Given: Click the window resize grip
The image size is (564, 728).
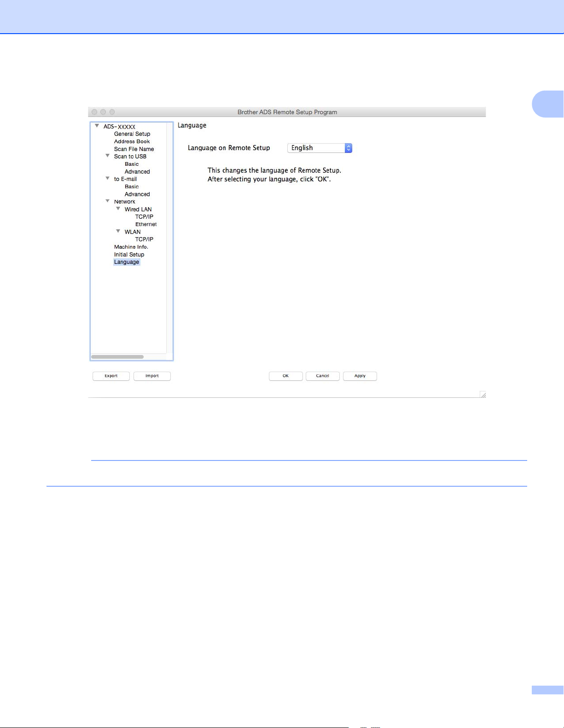Looking at the screenshot, I should click(483, 395).
